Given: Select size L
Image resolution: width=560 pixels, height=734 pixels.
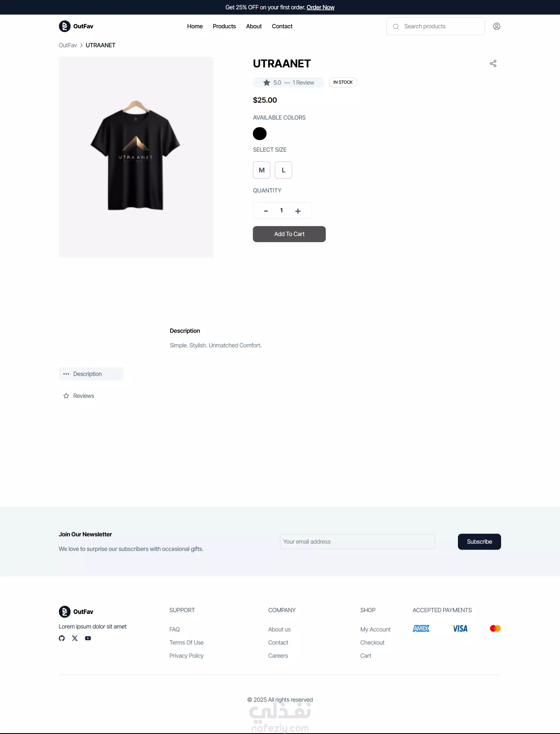Looking at the screenshot, I should (x=283, y=170).
